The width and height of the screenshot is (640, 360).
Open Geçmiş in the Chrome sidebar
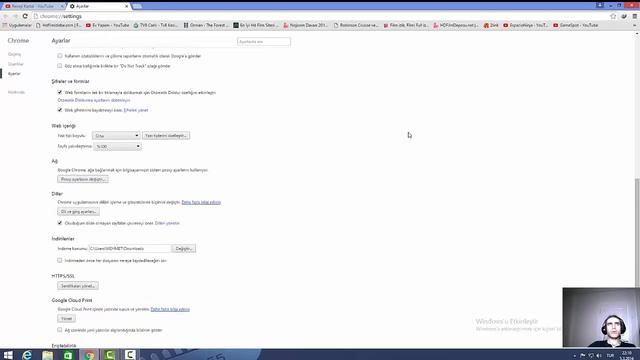click(14, 54)
